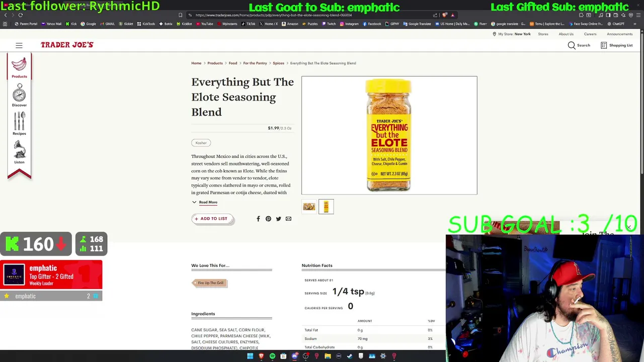The height and width of the screenshot is (362, 644).
Task: Open Brave Shields icon
Action: click(x=445, y=15)
